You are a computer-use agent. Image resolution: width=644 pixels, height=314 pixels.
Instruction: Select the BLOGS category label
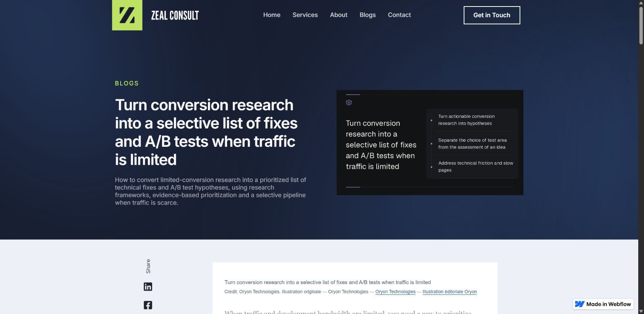(127, 83)
